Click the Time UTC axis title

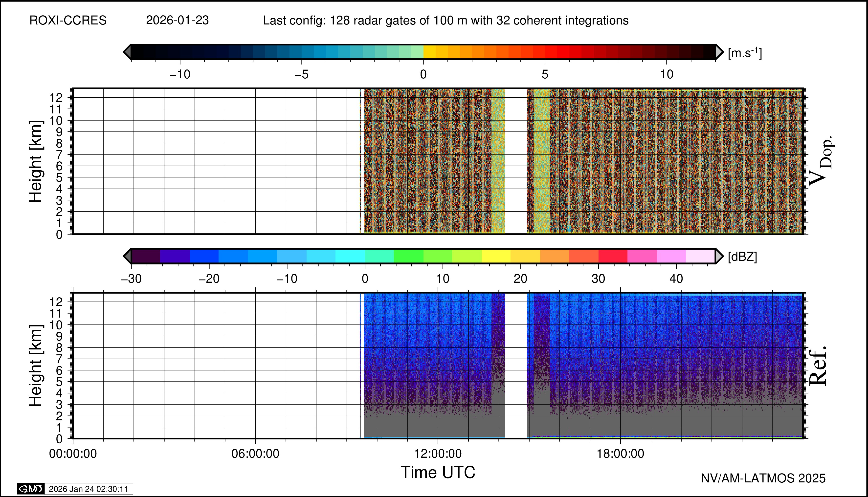(x=438, y=473)
